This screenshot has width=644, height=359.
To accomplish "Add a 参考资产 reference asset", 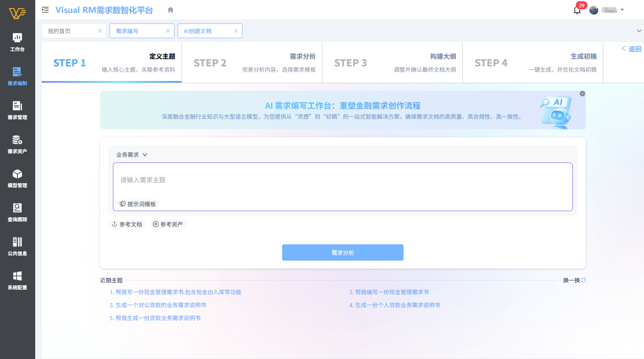I will click(168, 224).
